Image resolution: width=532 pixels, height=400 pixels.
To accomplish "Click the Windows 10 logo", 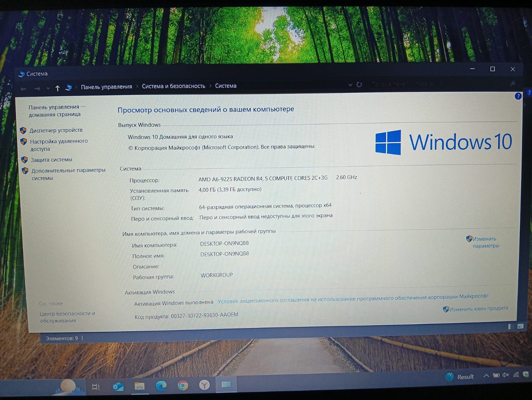I will click(444, 142).
